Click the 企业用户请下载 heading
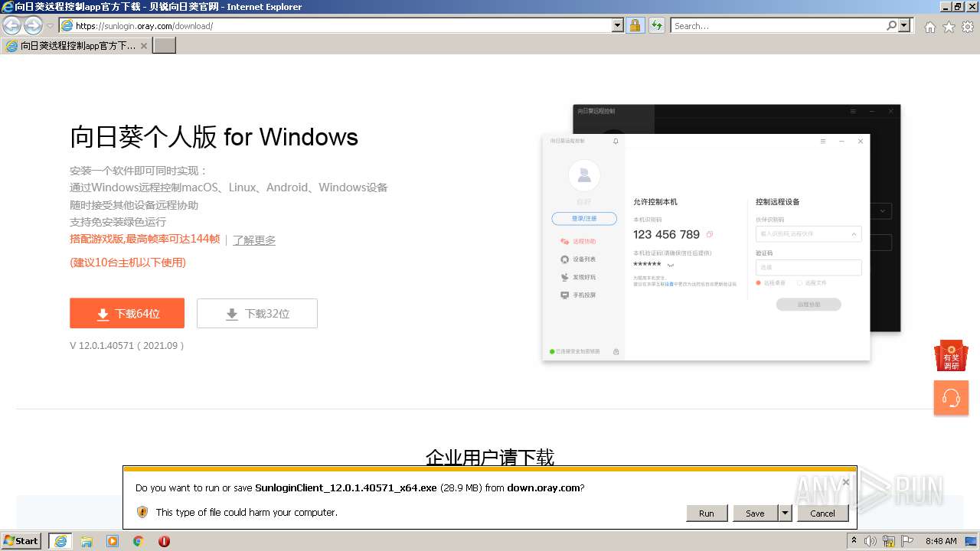This screenshot has height=551, width=980. point(490,458)
